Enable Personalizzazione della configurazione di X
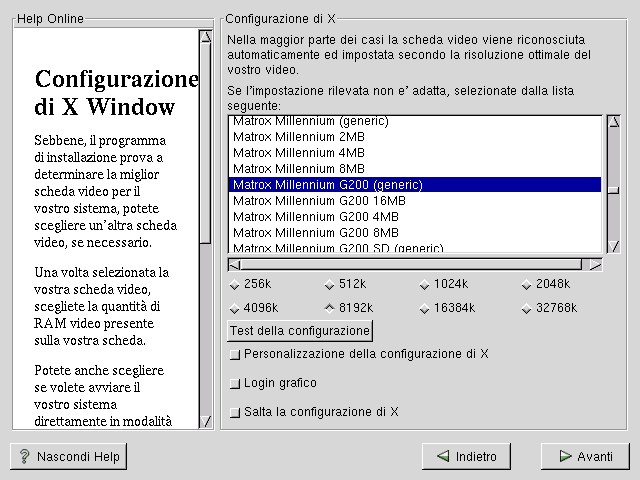Screen dimensions: 640x480 pos(235,354)
